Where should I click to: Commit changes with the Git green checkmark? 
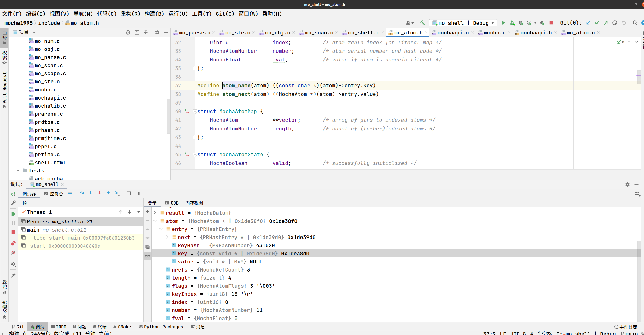coord(597,23)
